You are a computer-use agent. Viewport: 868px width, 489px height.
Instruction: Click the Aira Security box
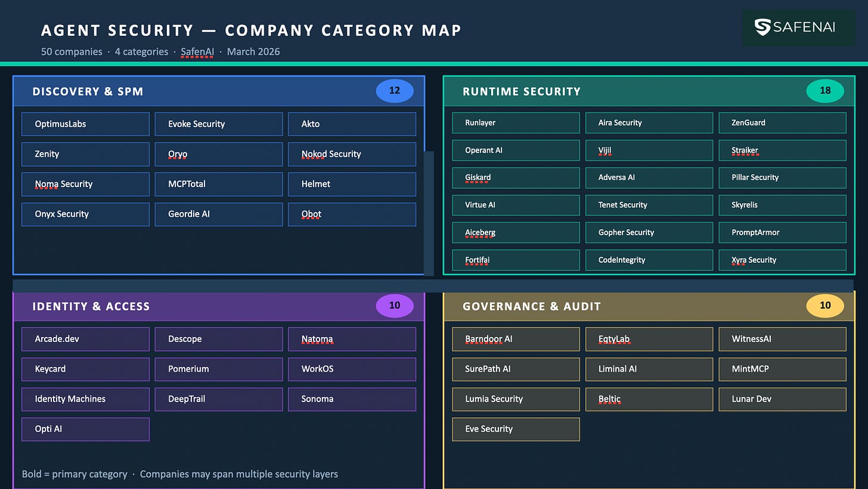click(649, 123)
